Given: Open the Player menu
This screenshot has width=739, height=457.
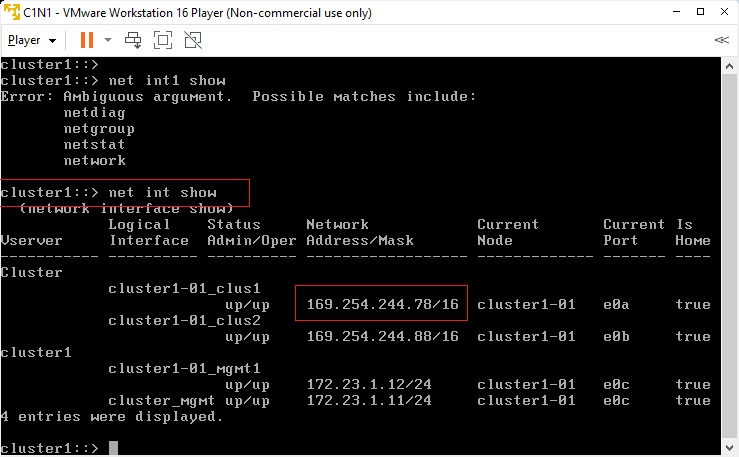Looking at the screenshot, I should tap(32, 41).
